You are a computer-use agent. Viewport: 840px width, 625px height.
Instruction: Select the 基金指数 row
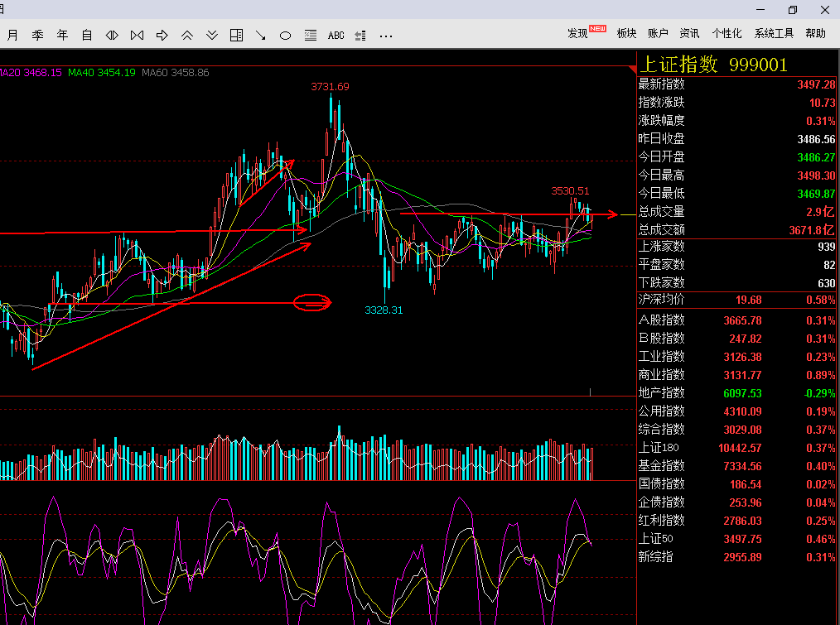click(736, 466)
